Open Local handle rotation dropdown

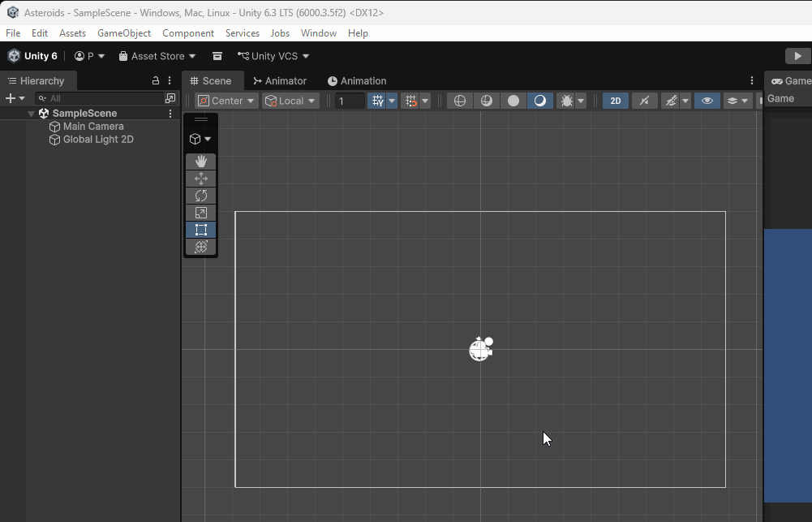290,101
